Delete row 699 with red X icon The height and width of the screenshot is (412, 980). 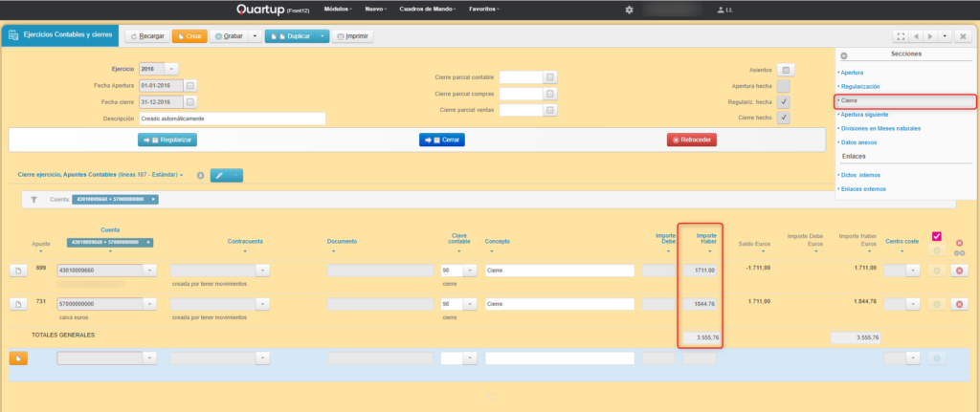(x=958, y=271)
